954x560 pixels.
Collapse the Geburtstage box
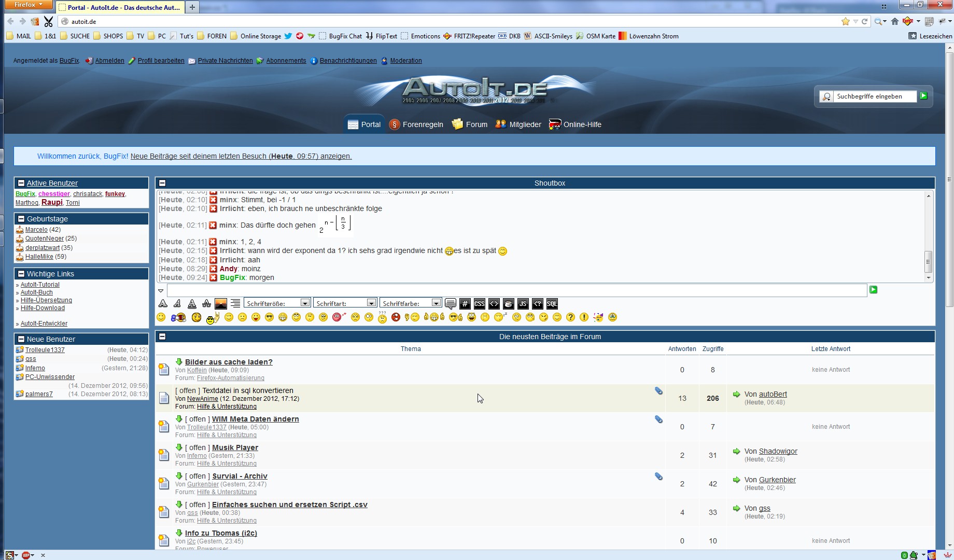click(21, 219)
